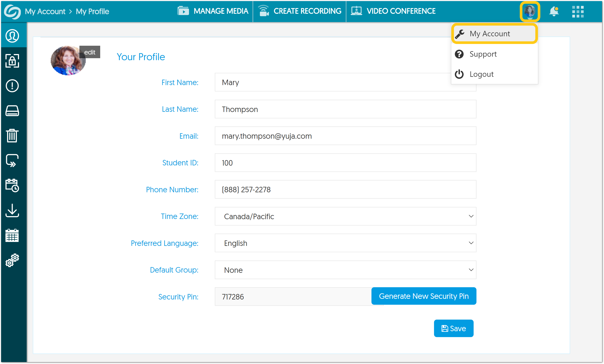Open My Profile sidebar icon
Viewport: 604px width, 364px height.
12,36
